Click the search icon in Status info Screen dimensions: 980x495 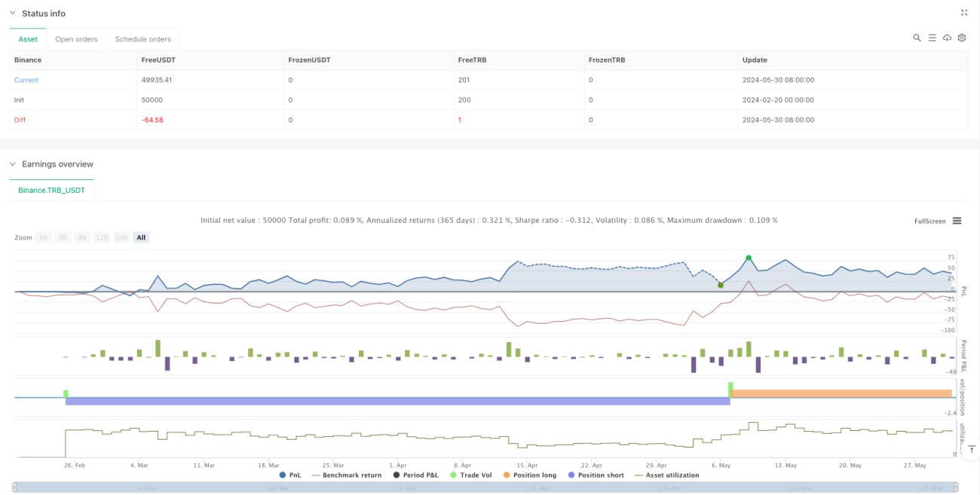click(917, 38)
